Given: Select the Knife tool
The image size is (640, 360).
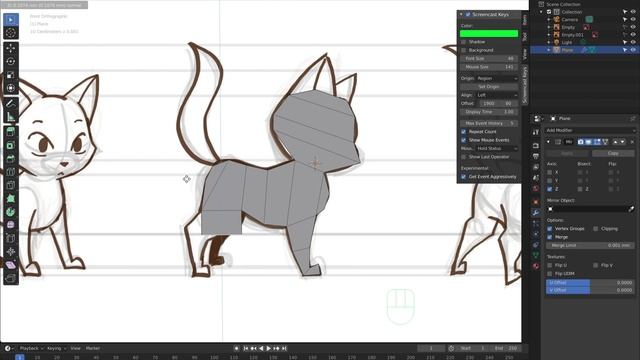Looking at the screenshot, I should point(11,185).
